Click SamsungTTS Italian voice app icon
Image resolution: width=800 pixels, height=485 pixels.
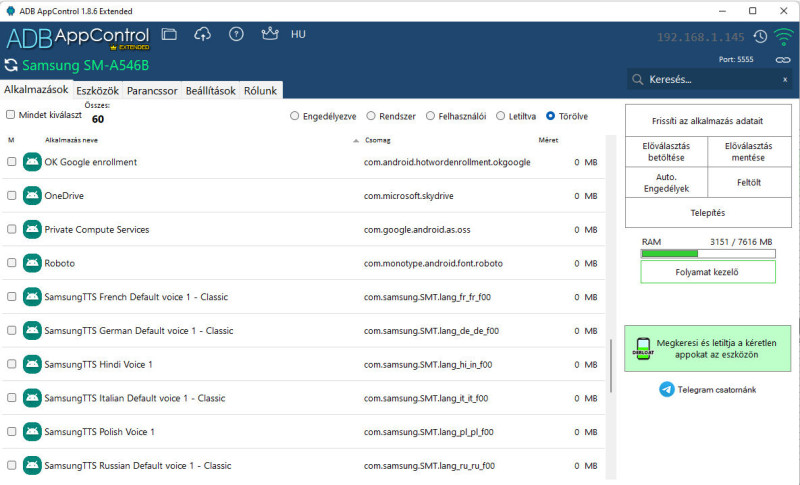pyautogui.click(x=32, y=397)
